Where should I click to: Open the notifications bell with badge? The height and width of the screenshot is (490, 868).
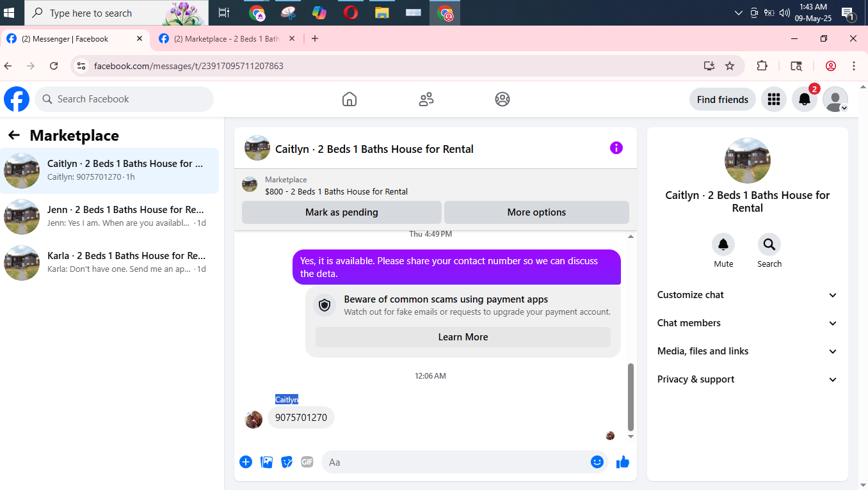click(x=805, y=99)
